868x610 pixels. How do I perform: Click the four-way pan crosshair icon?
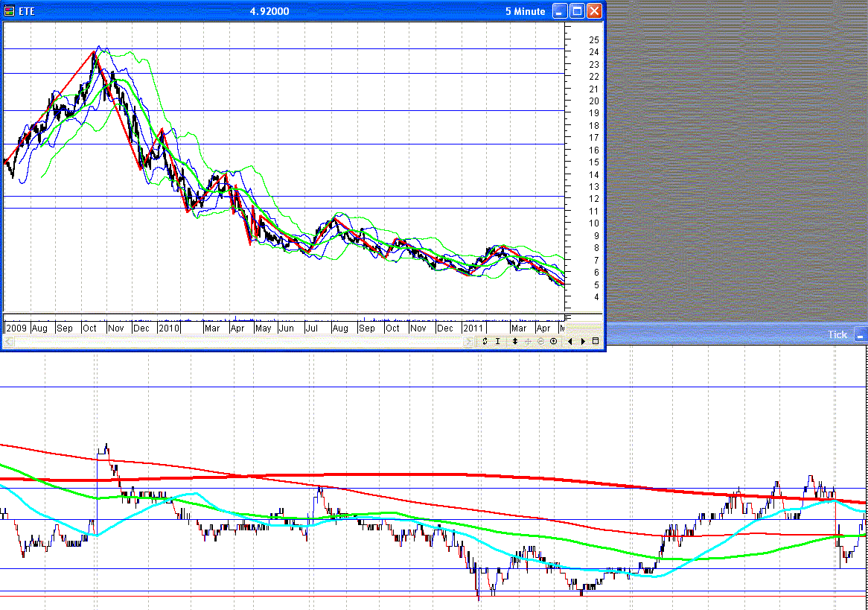(528, 341)
